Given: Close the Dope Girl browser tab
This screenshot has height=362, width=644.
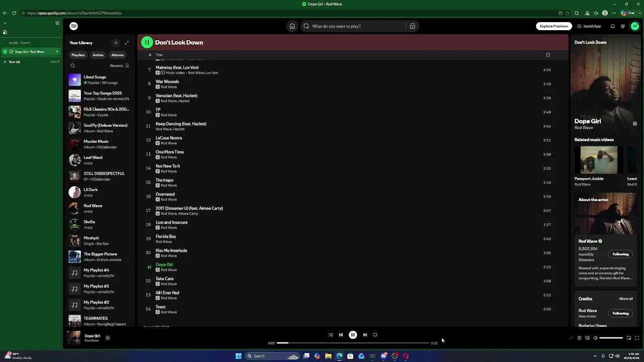Looking at the screenshot, I should coord(57,51).
